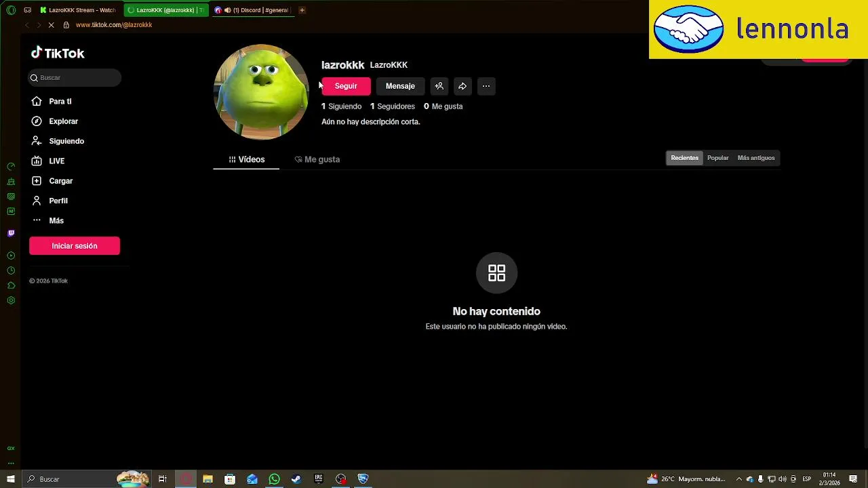The width and height of the screenshot is (868, 488).
Task: Click Iniciar sesión button
Action: (75, 246)
